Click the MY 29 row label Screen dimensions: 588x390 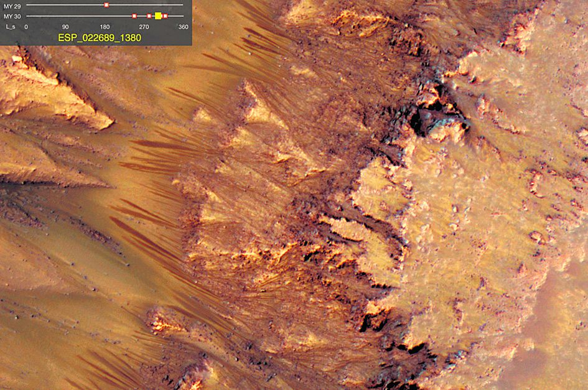pos(12,6)
